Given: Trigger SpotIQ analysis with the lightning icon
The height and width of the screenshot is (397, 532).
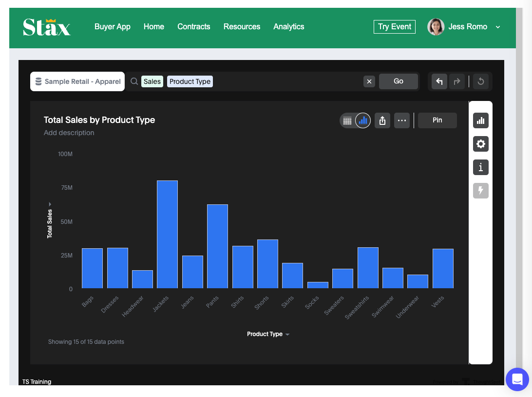Looking at the screenshot, I should pyautogui.click(x=480, y=191).
